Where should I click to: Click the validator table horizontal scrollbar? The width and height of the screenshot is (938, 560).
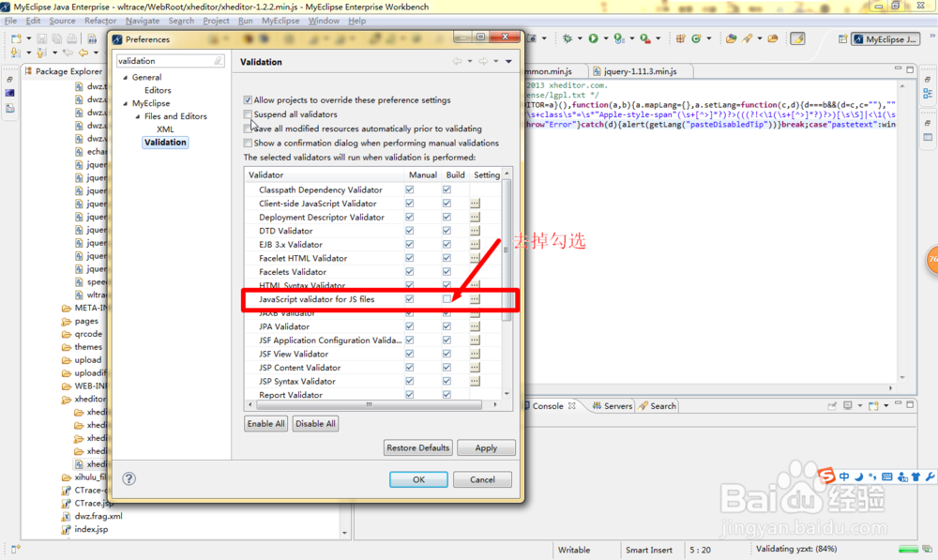(x=369, y=404)
